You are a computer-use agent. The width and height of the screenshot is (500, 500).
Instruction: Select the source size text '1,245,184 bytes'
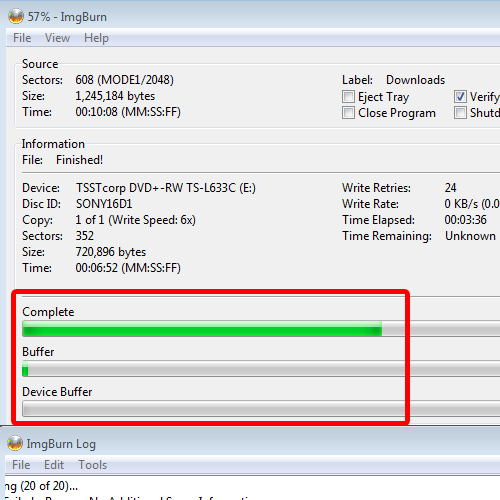(115, 96)
